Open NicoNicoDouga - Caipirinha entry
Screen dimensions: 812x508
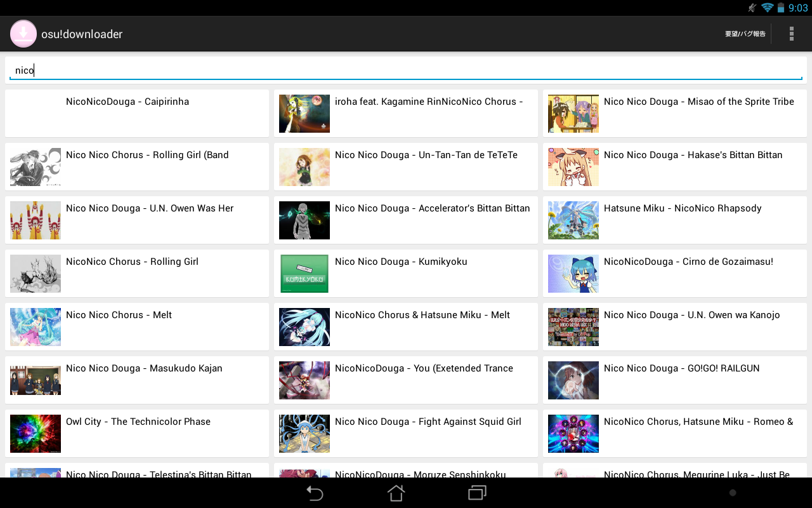click(137, 113)
